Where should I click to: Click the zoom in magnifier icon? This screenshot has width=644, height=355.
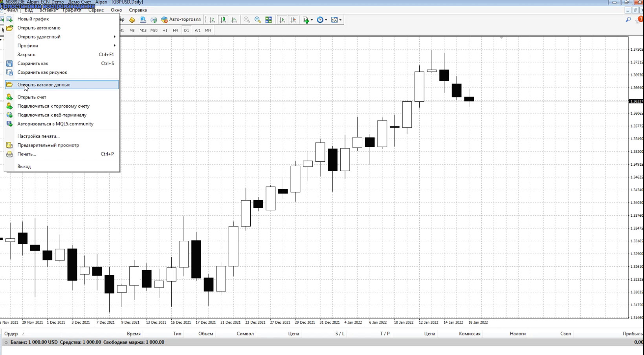[x=247, y=20]
